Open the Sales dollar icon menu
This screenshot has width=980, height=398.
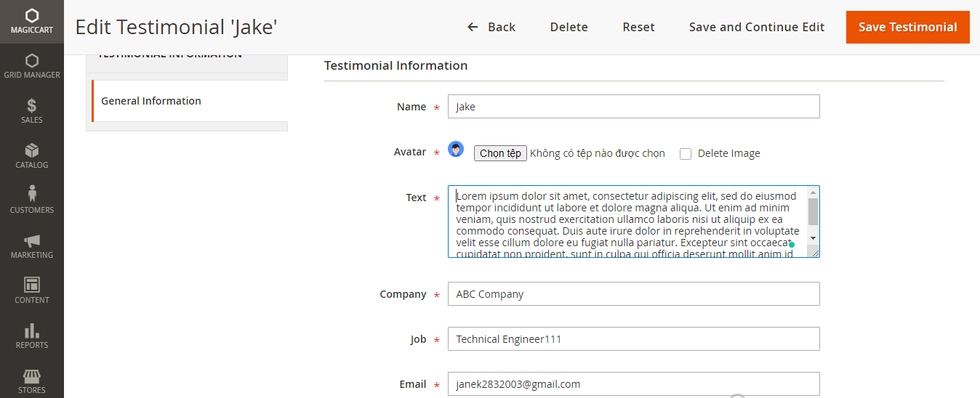(x=31, y=111)
